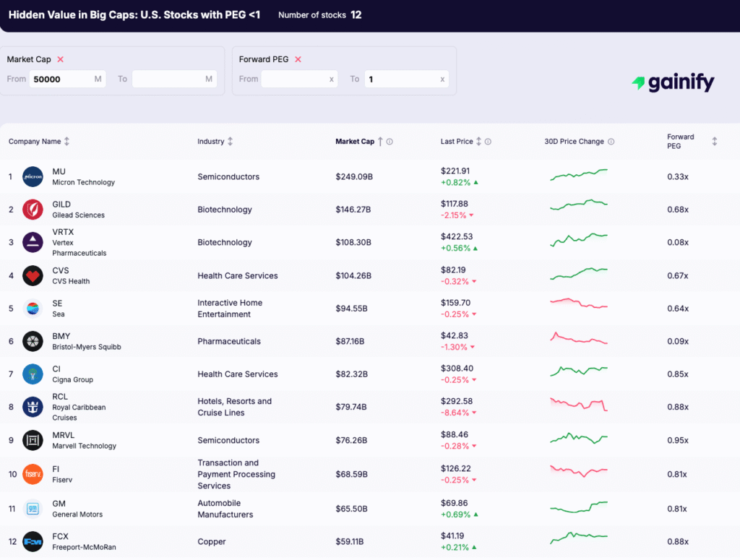Click the Last Price info icon
740x560 pixels.
(x=488, y=142)
